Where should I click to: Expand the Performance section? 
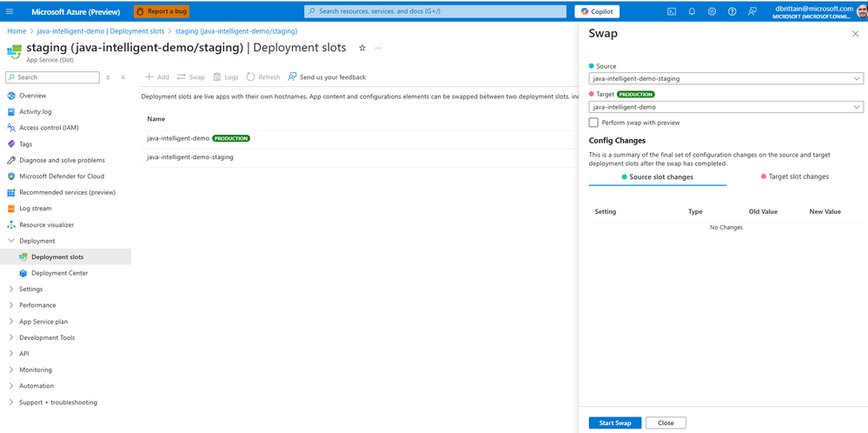[11, 305]
